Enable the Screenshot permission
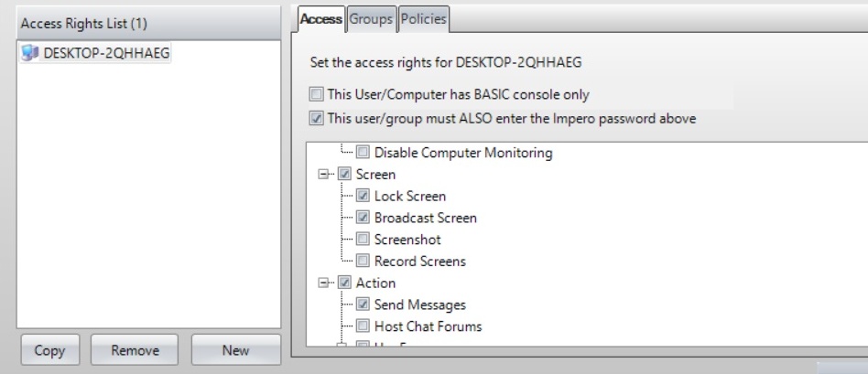 click(363, 240)
